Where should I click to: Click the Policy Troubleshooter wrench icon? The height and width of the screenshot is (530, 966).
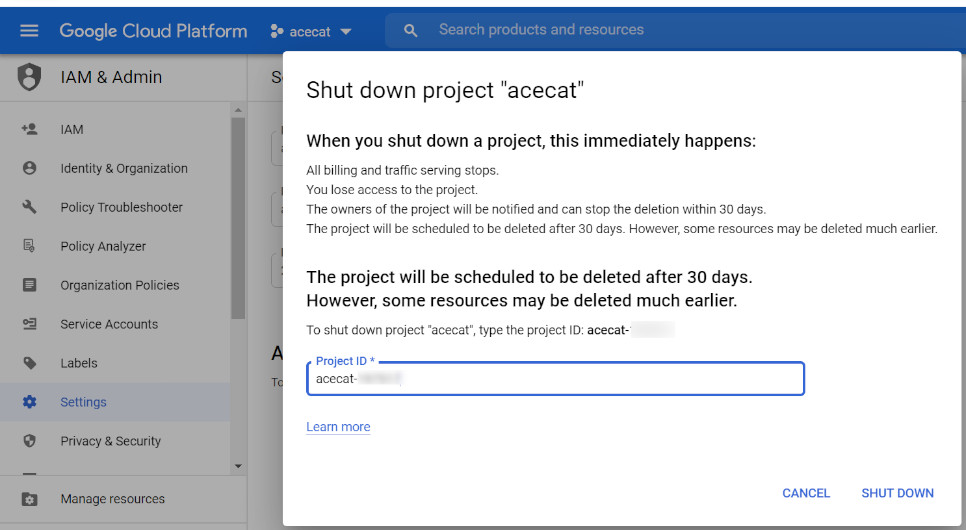[x=29, y=206]
